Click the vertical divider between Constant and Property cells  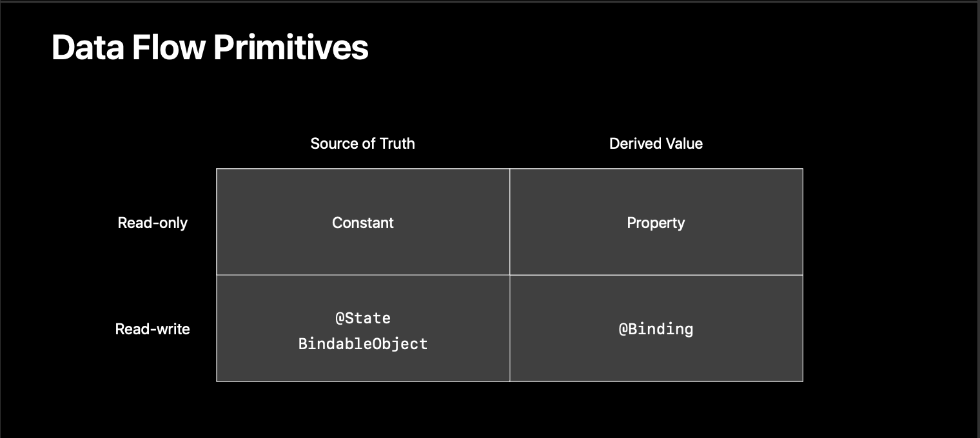click(x=509, y=222)
